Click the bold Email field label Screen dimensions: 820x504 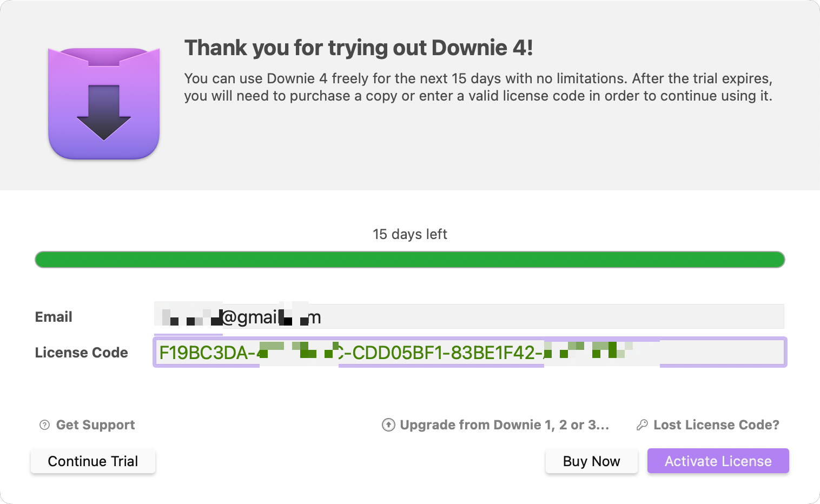[x=54, y=317]
